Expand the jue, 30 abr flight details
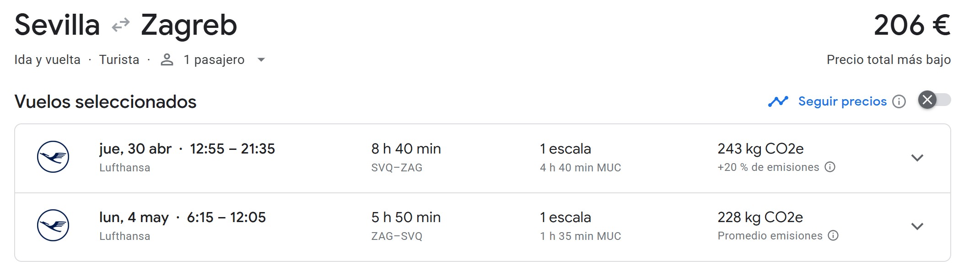The height and width of the screenshot is (276, 980). pos(917,158)
